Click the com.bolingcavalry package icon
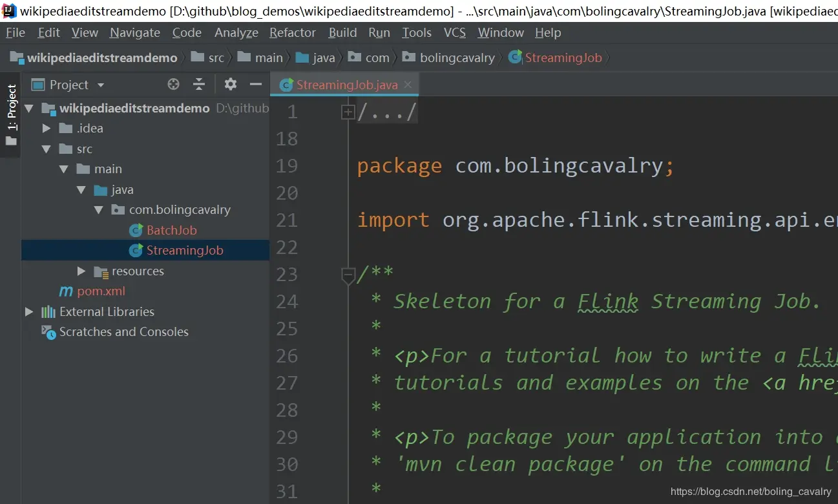This screenshot has height=504, width=838. click(118, 210)
